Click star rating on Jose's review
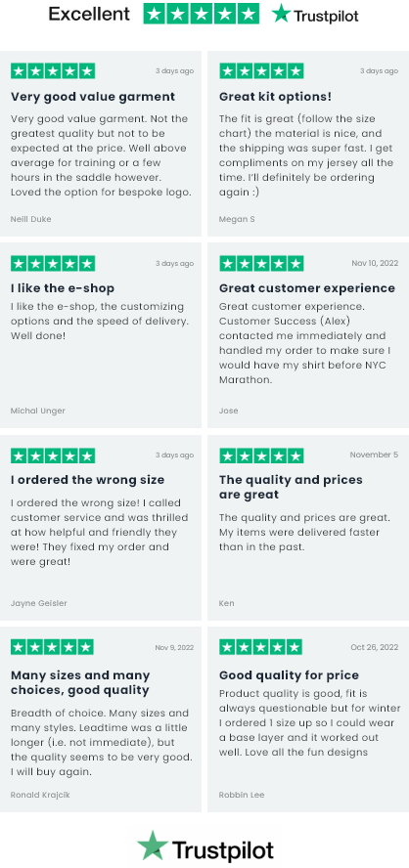Viewport: 409px width, 868px height. click(x=261, y=264)
